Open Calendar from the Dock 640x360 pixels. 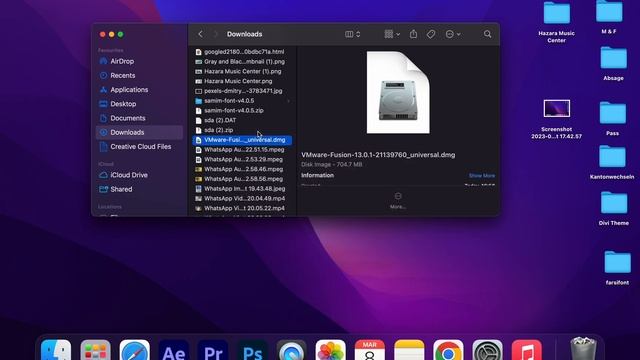pyautogui.click(x=370, y=350)
